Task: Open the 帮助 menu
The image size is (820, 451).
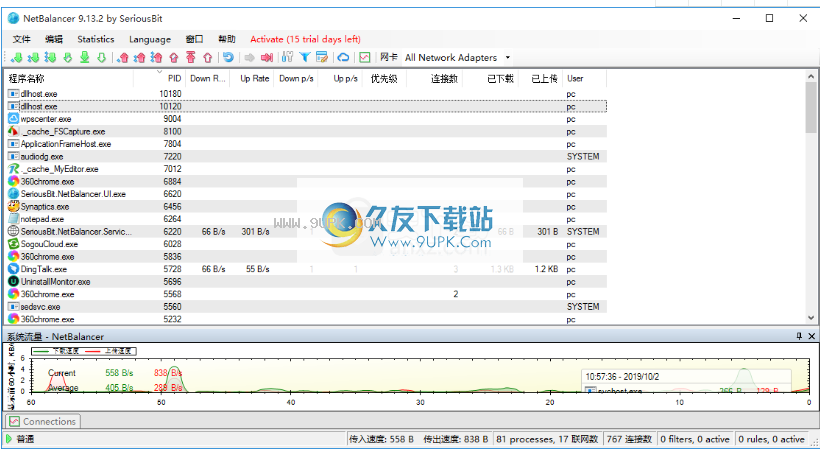Action: 226,39
